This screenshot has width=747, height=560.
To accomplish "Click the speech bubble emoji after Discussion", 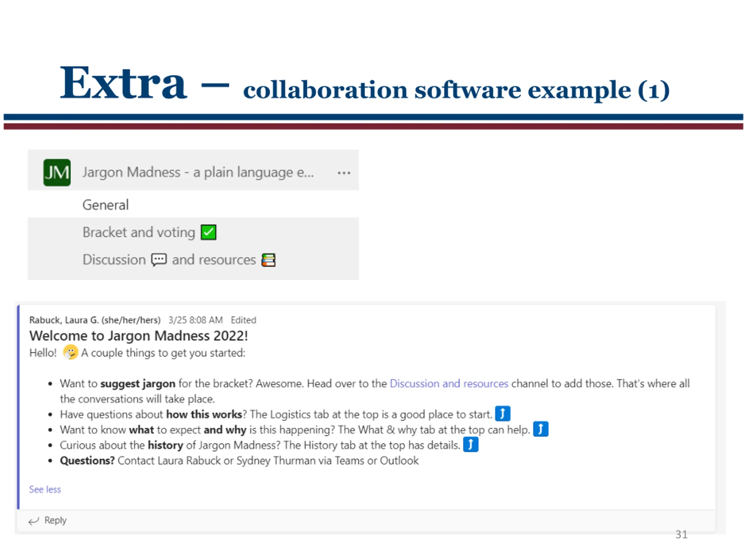I will (159, 260).
